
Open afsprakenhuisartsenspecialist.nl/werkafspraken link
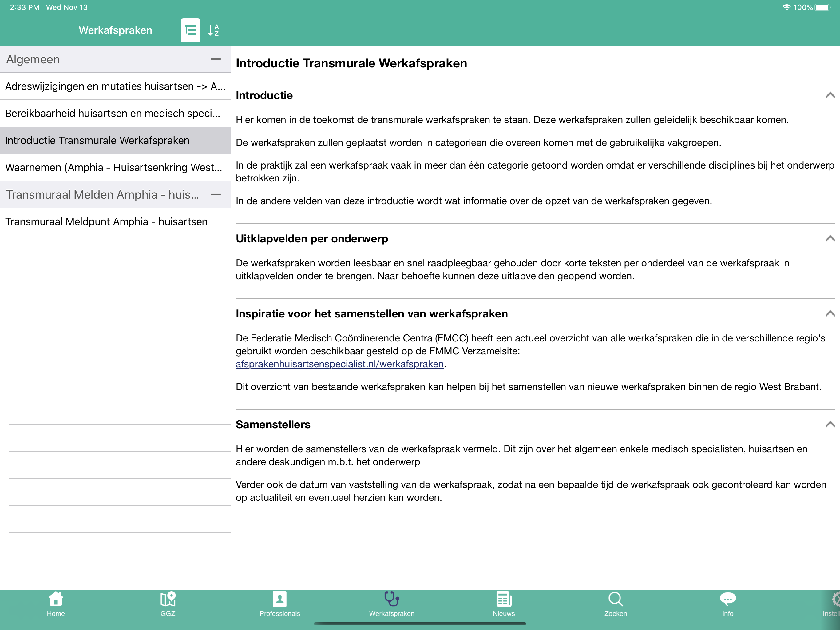339,364
